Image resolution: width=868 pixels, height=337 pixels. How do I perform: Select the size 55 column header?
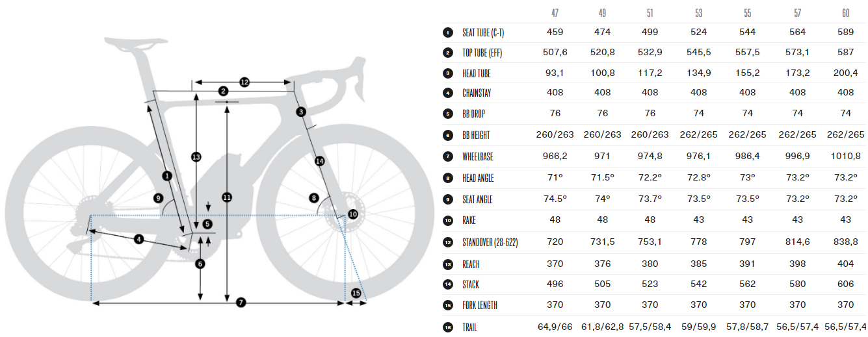pos(746,12)
